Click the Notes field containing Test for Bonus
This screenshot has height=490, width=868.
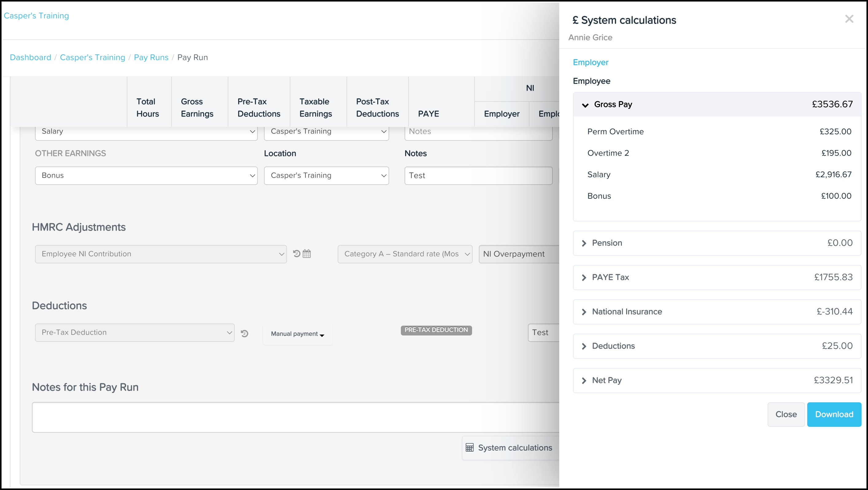click(x=478, y=175)
